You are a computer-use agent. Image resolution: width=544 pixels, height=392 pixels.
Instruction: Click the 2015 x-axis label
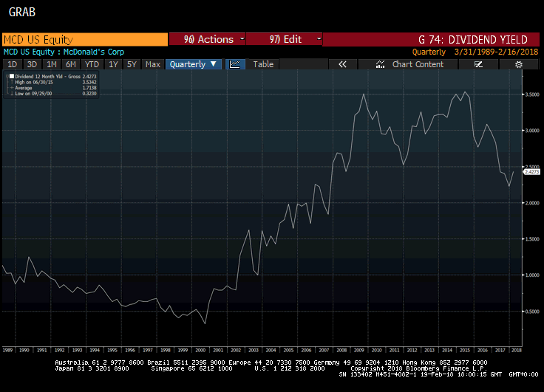coord(465,351)
